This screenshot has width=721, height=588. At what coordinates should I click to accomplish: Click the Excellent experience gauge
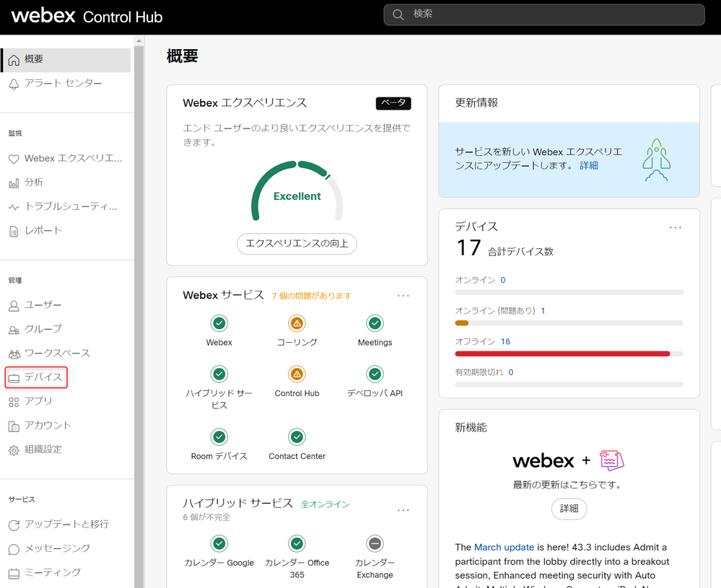tap(297, 190)
